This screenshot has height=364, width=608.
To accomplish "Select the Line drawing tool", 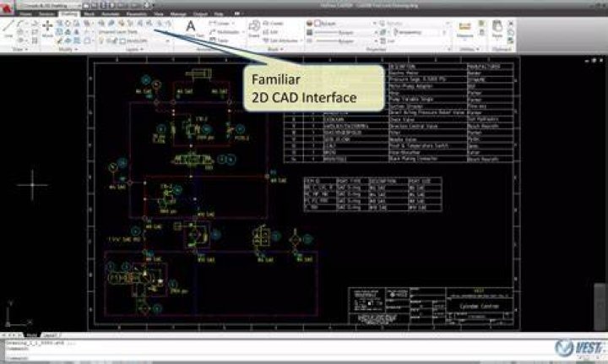I will [8, 28].
